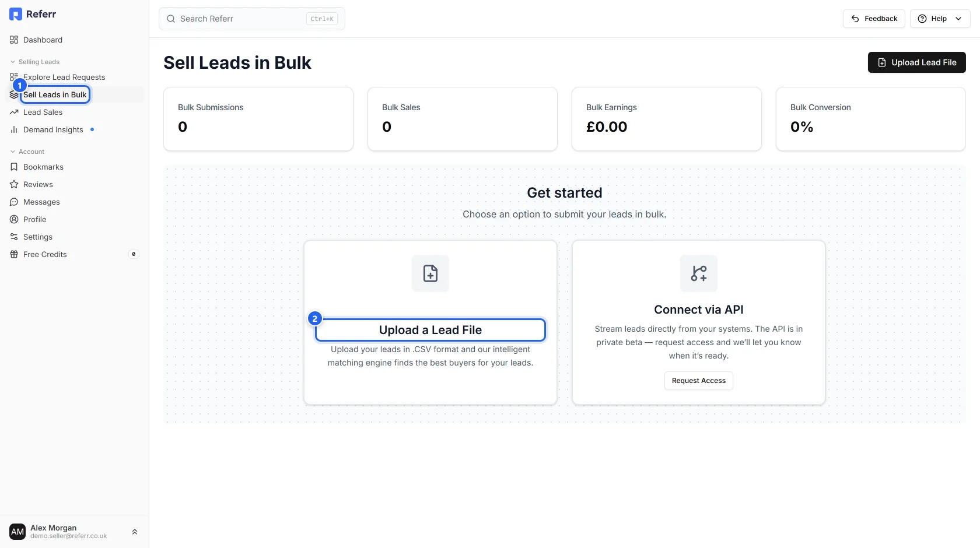Viewport: 980px width, 548px height.
Task: Click the Bookmarks icon in sidebar
Action: click(x=14, y=167)
